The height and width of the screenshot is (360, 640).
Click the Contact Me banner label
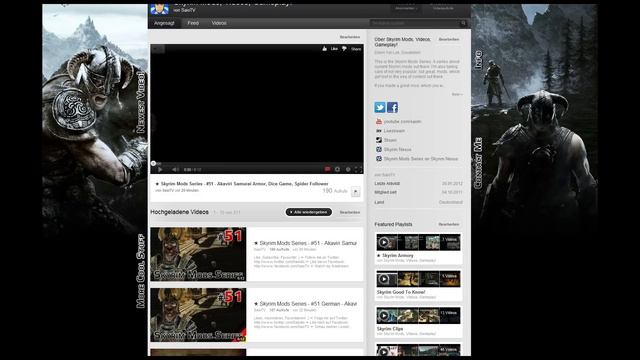(x=478, y=163)
